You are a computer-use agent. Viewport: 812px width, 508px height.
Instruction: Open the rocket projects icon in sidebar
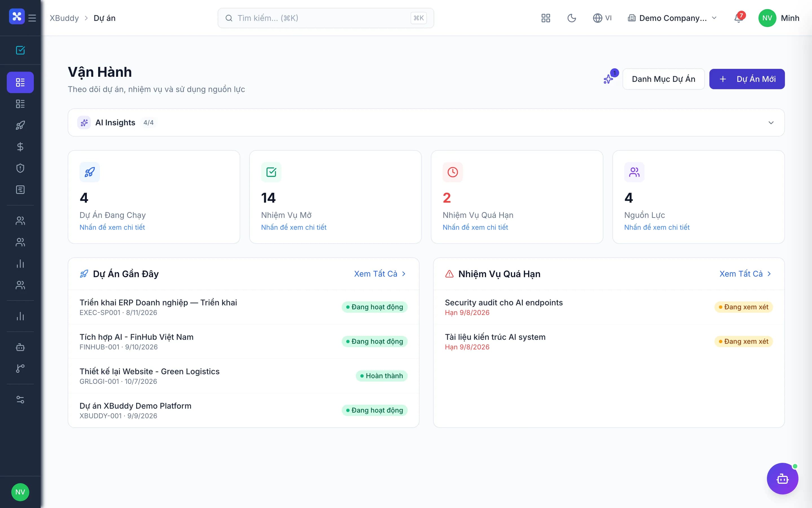[x=20, y=125]
